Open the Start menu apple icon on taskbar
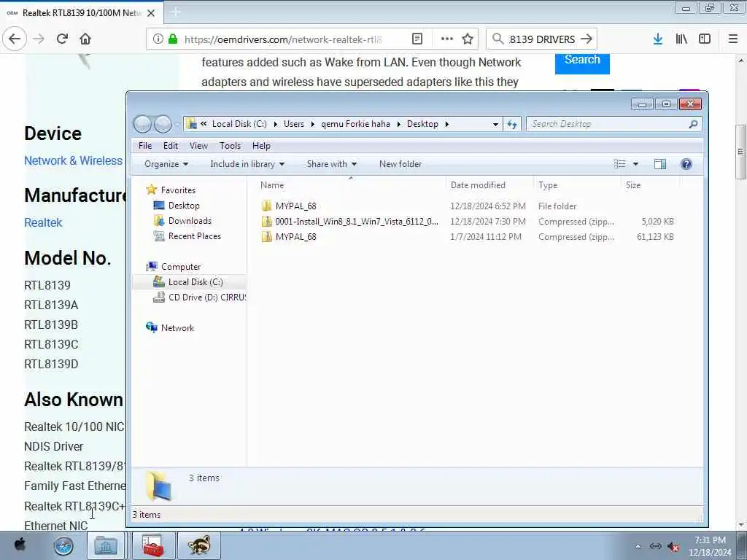This screenshot has height=560, width=747. [x=20, y=544]
